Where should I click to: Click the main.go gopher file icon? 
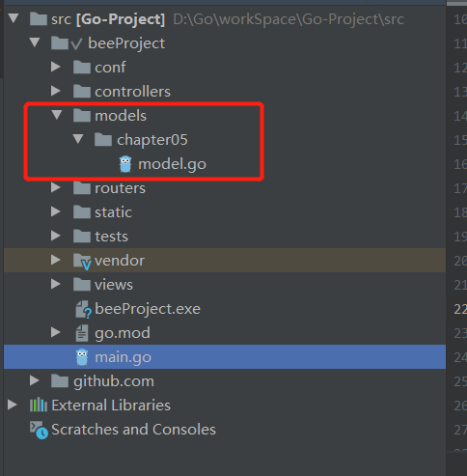(82, 357)
